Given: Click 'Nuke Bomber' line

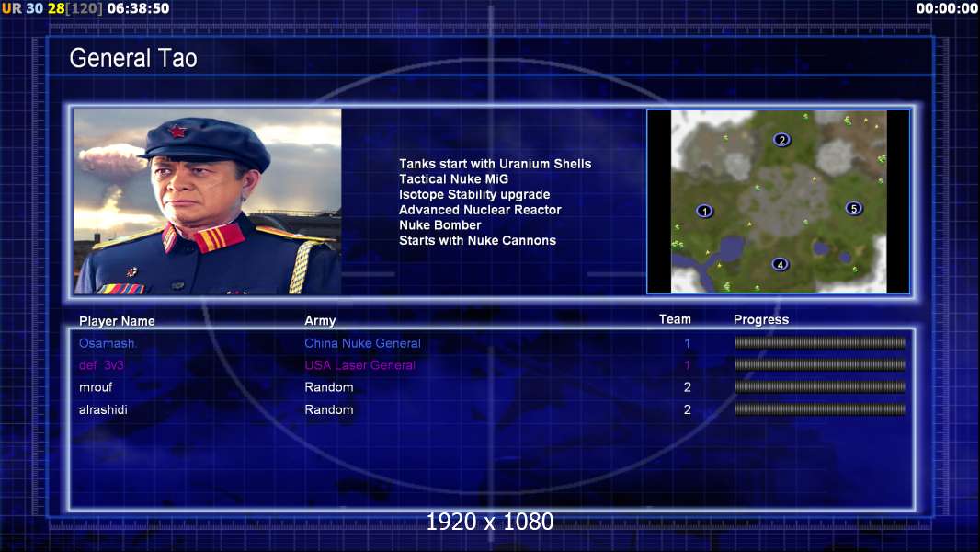Looking at the screenshot, I should pyautogui.click(x=440, y=225).
